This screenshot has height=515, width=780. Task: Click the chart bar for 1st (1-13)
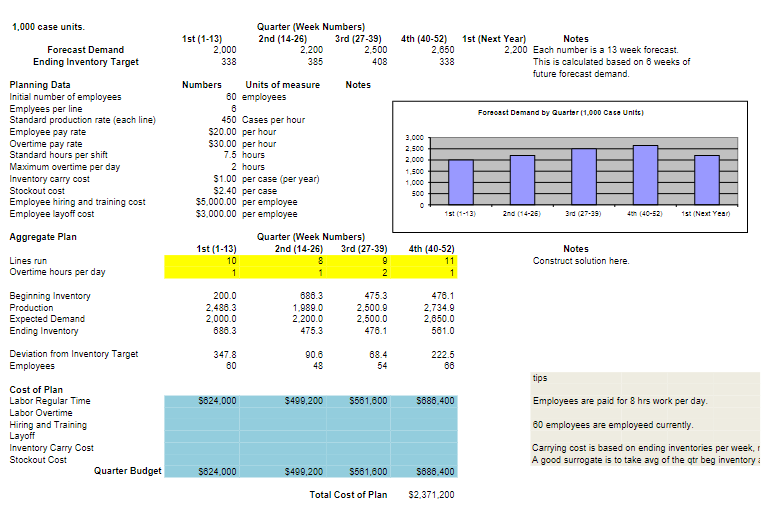coord(461,182)
